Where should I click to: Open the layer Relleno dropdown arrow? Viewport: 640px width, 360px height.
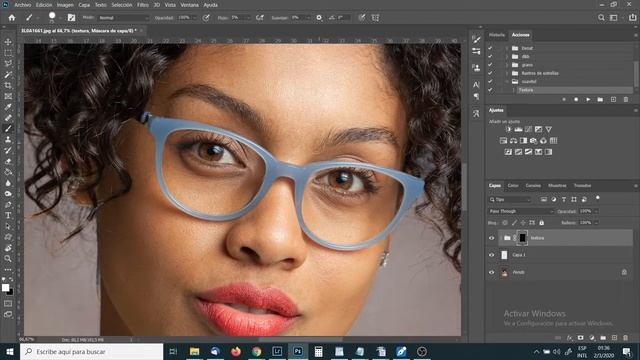(x=596, y=223)
